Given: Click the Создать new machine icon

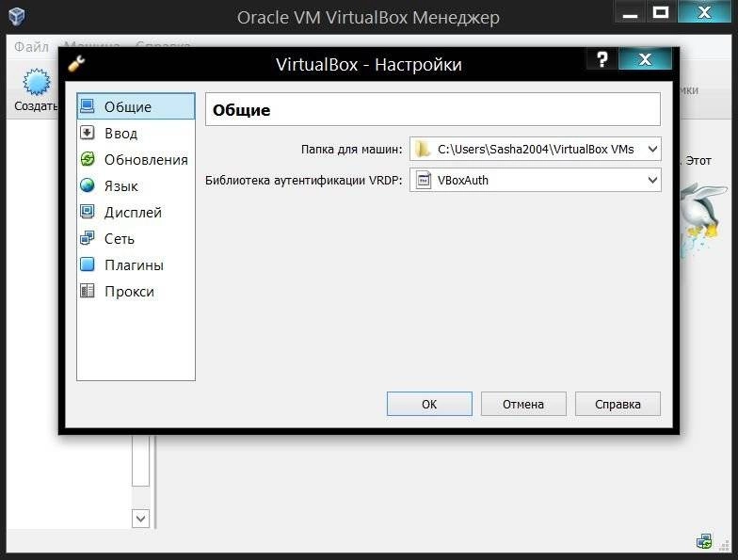Looking at the screenshot, I should point(36,81).
